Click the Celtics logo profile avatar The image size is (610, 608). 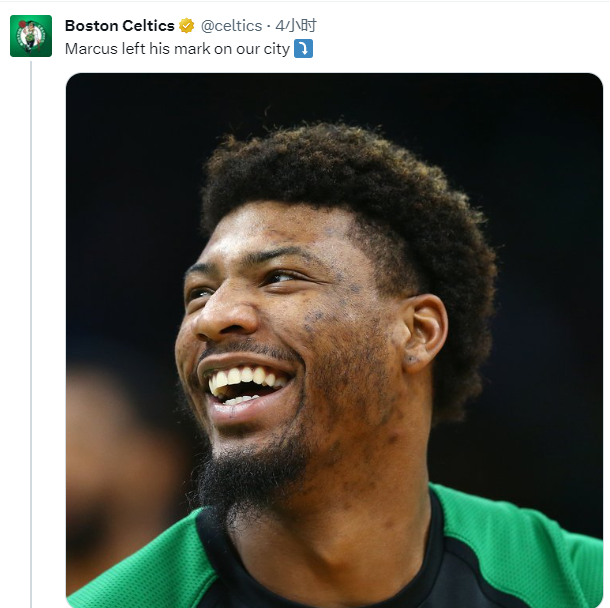[31, 36]
